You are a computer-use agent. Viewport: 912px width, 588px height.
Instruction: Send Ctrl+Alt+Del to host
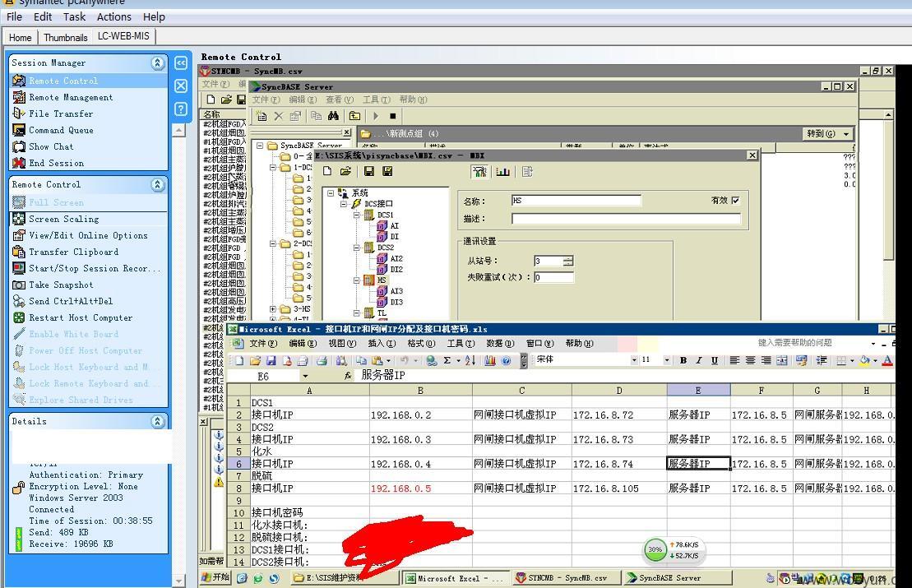coord(71,301)
